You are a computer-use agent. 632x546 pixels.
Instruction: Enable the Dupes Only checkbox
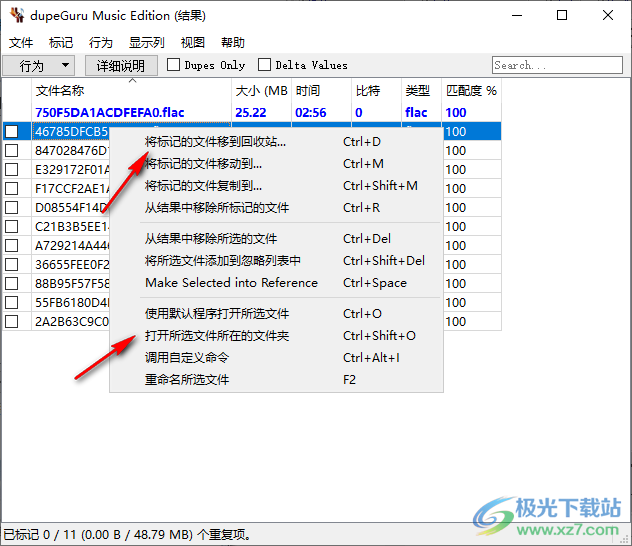173,65
